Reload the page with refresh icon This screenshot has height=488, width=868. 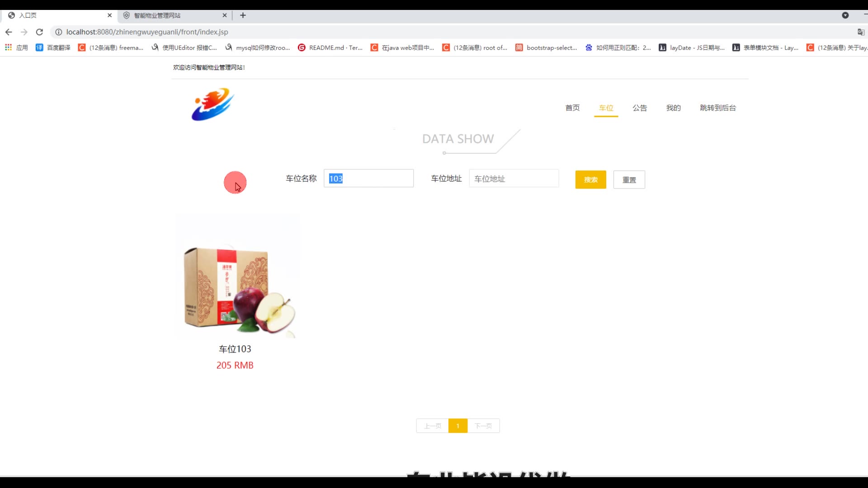click(39, 32)
